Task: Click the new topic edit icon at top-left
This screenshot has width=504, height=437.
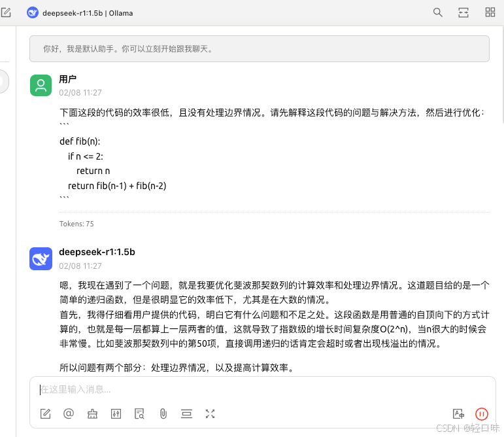Action: click(6, 12)
